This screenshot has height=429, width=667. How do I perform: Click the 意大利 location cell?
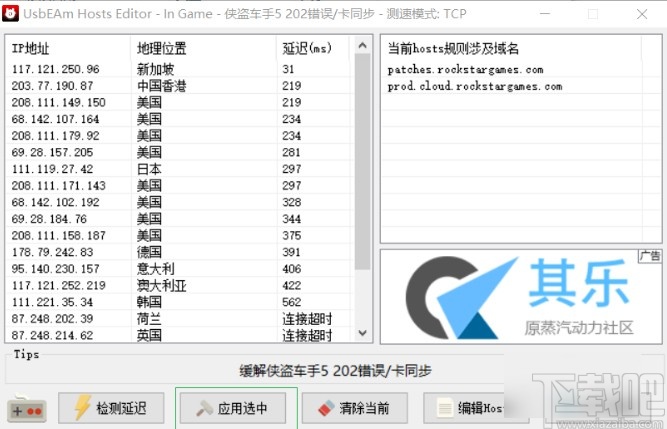pyautogui.click(x=155, y=269)
